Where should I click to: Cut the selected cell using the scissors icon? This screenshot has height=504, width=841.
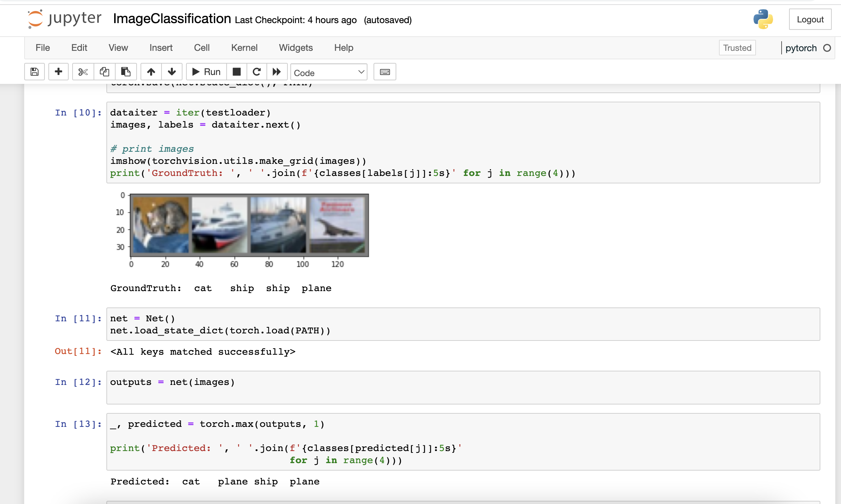point(83,71)
